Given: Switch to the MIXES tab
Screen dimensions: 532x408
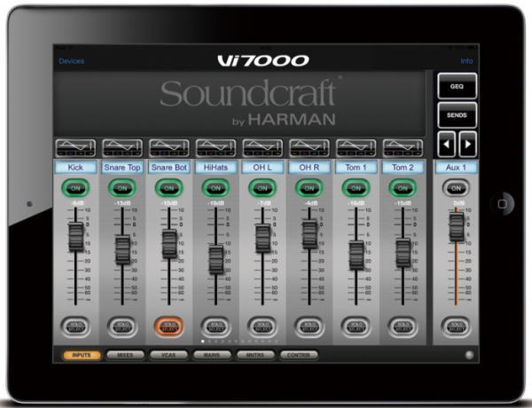Looking at the screenshot, I should click(x=125, y=355).
